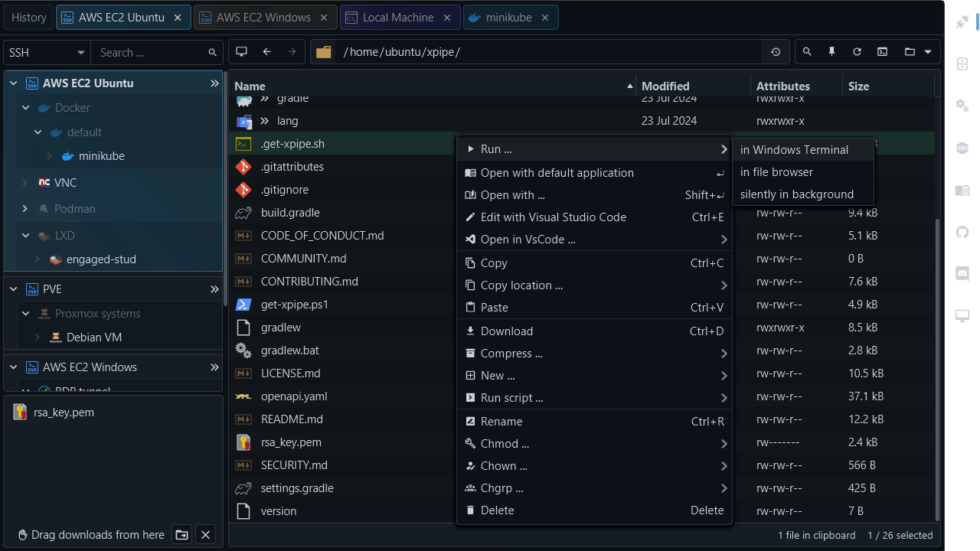Open a terminal in the current directory
980x551 pixels.
click(x=882, y=51)
